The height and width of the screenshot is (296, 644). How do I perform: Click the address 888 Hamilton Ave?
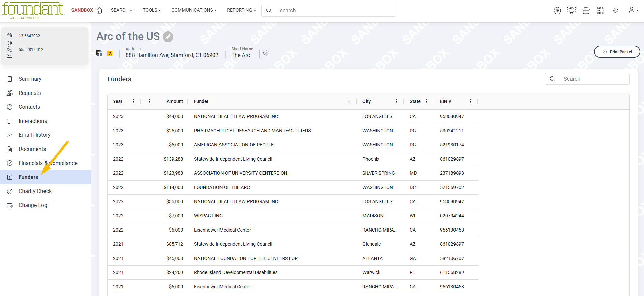click(172, 55)
